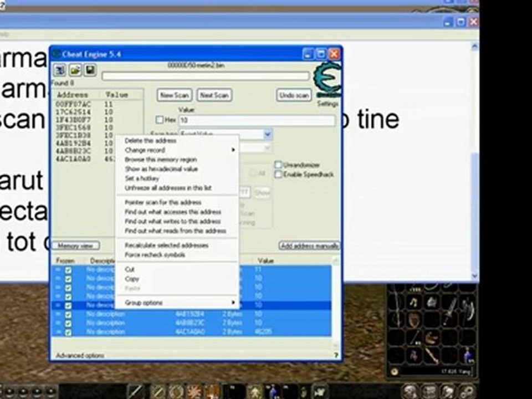The image size is (532, 399).
Task: Select the axe item in game inventory
Action: [x=468, y=309]
